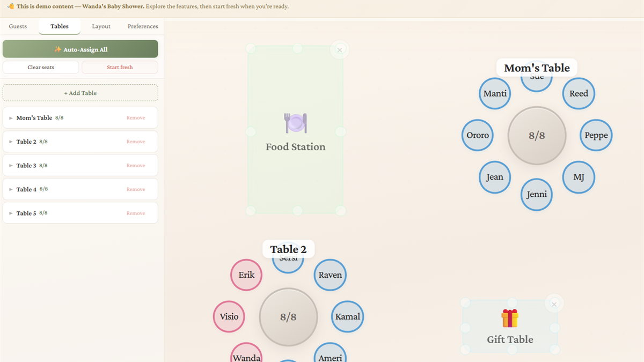Select guest seat Ororo
This screenshot has height=362, width=644.
click(x=478, y=135)
